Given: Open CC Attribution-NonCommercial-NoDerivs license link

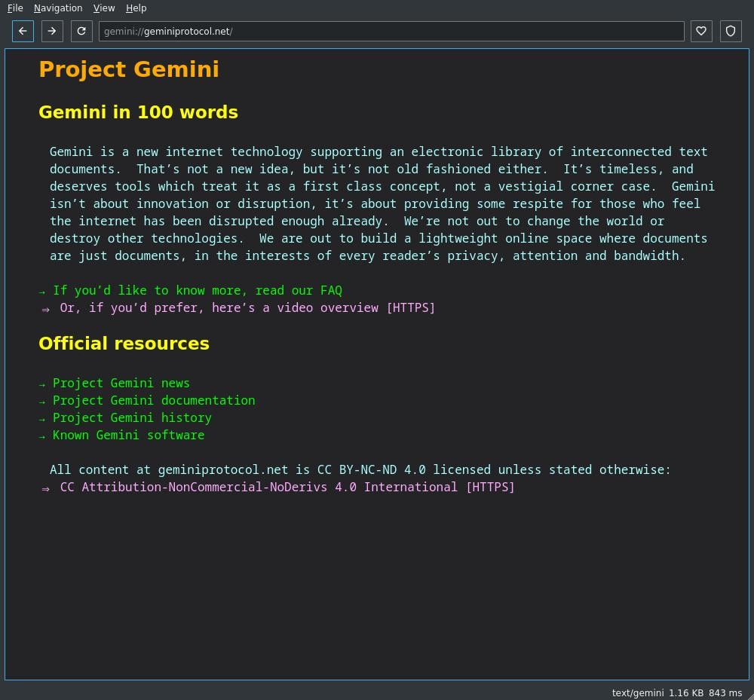Looking at the screenshot, I should pyautogui.click(x=287, y=487).
